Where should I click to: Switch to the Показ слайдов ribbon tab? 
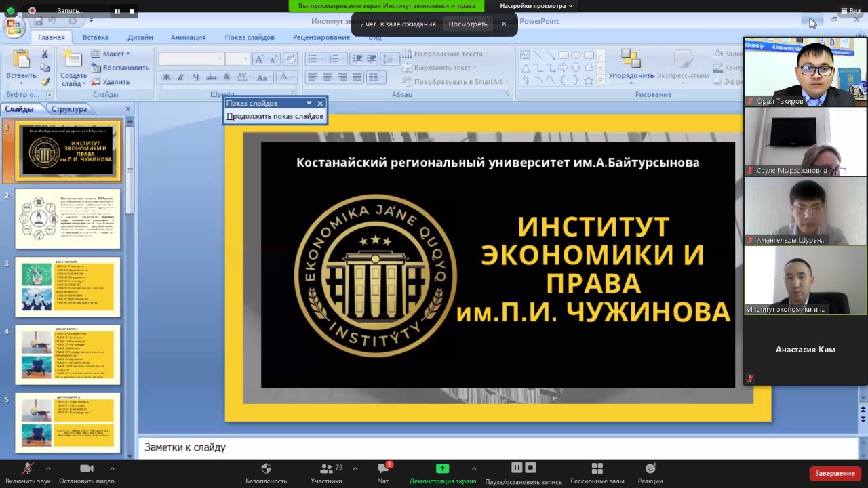coord(250,37)
